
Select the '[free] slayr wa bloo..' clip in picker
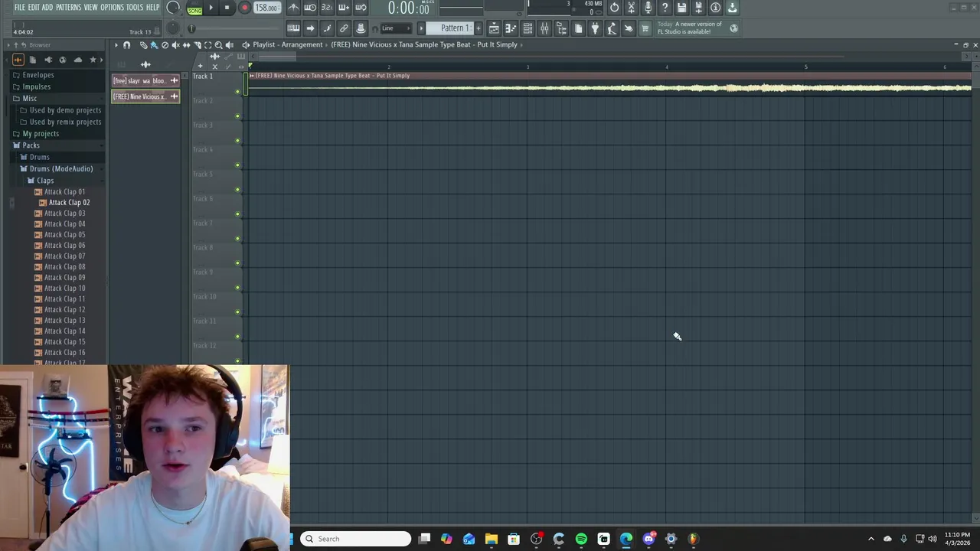click(145, 80)
